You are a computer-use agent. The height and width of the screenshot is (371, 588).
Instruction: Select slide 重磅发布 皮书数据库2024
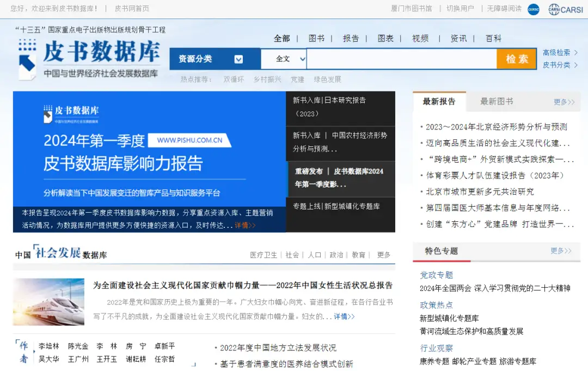pos(340,179)
